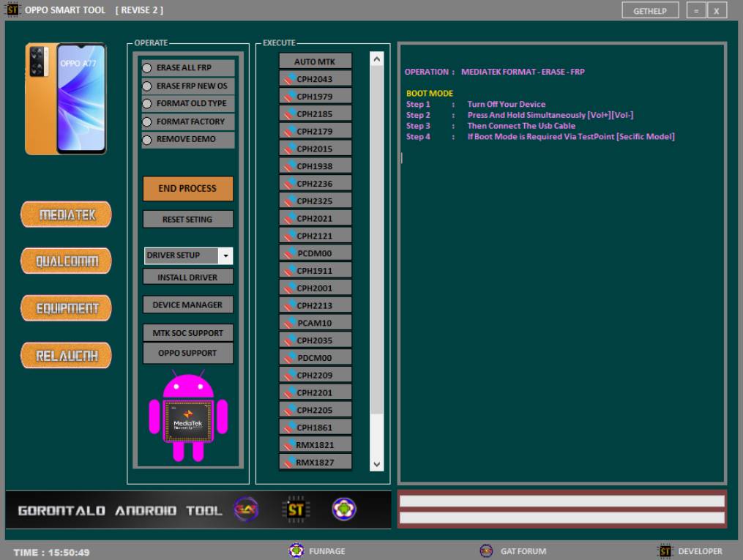This screenshot has height=560, width=743.
Task: Click the Android MediaTek robot icon
Action: pyautogui.click(x=189, y=419)
